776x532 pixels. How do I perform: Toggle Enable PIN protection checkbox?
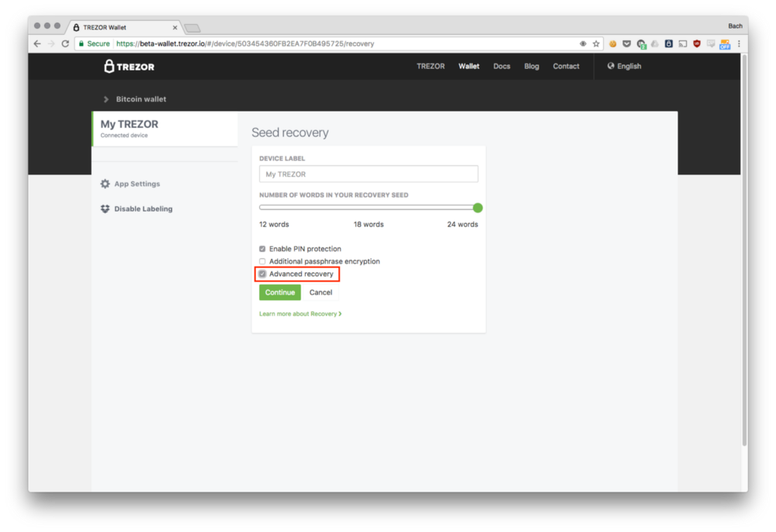[x=262, y=249]
